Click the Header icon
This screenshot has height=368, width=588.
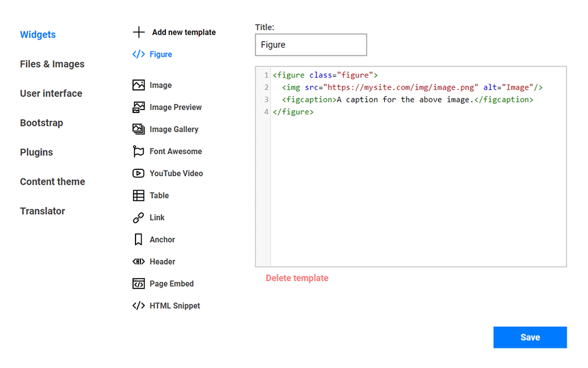click(139, 262)
